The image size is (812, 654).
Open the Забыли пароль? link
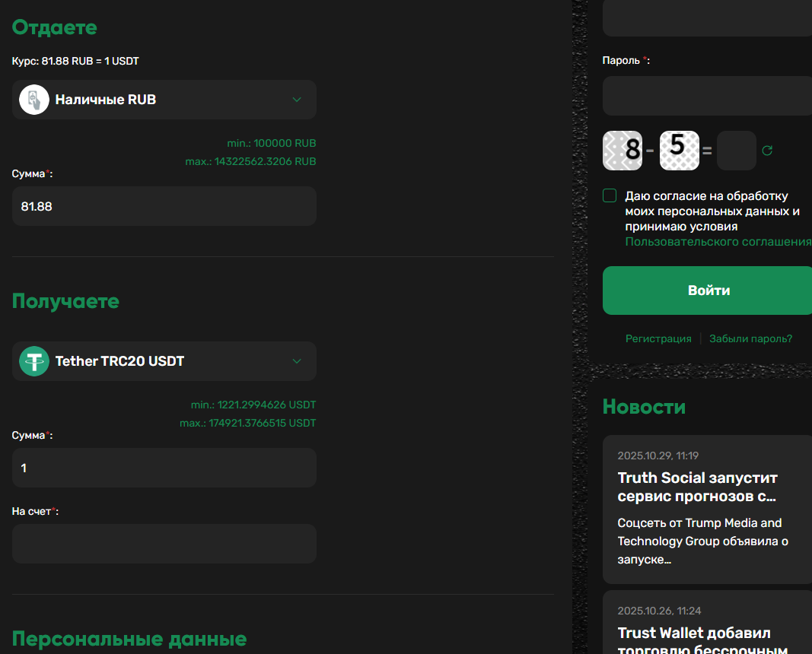750,338
